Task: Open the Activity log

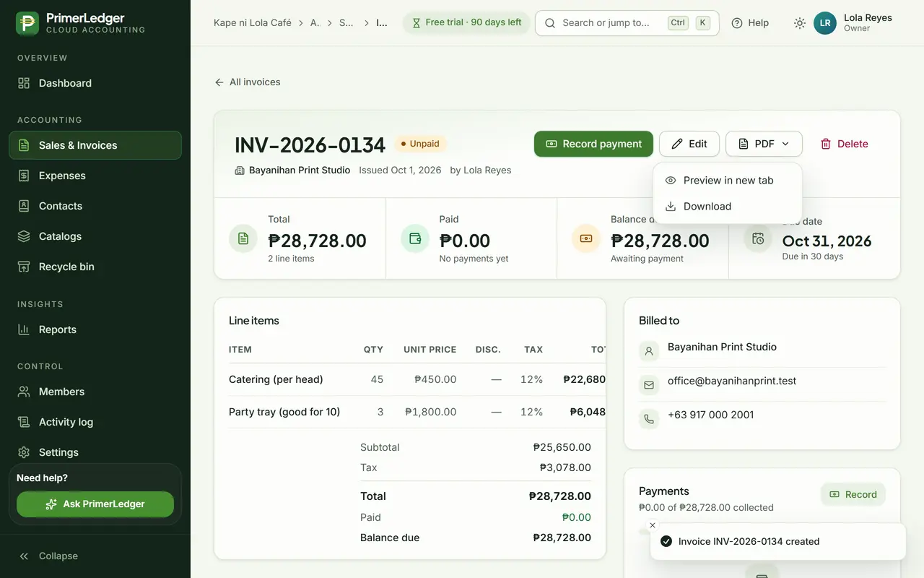Action: pos(95,422)
